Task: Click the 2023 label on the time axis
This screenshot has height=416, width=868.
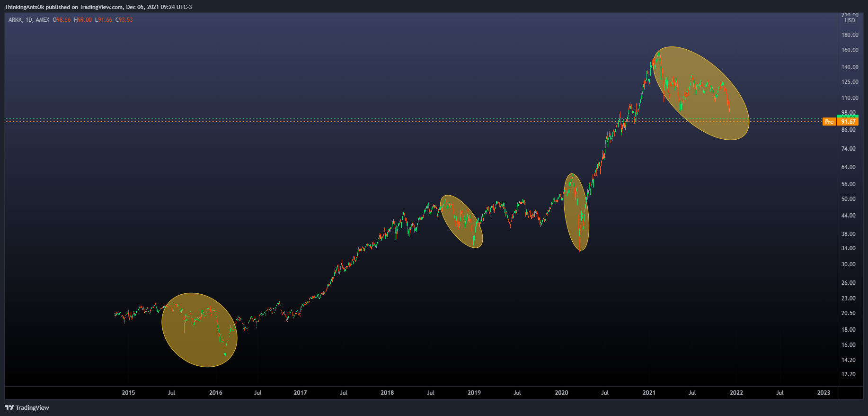Action: [824, 393]
